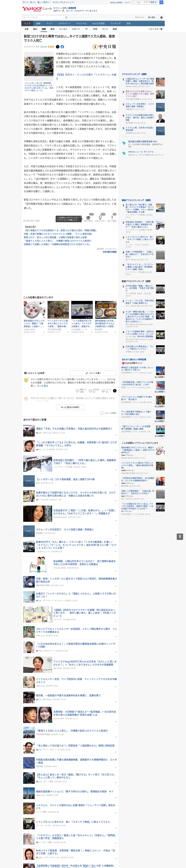Open paid article アマゾンはトランプ政権での勝ち組か

tap(137, 398)
